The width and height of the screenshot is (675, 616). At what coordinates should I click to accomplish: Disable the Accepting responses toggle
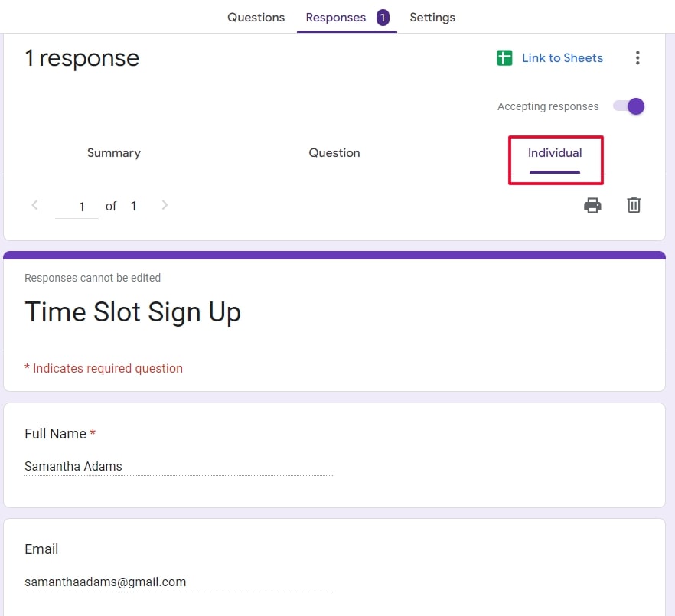pyautogui.click(x=628, y=106)
